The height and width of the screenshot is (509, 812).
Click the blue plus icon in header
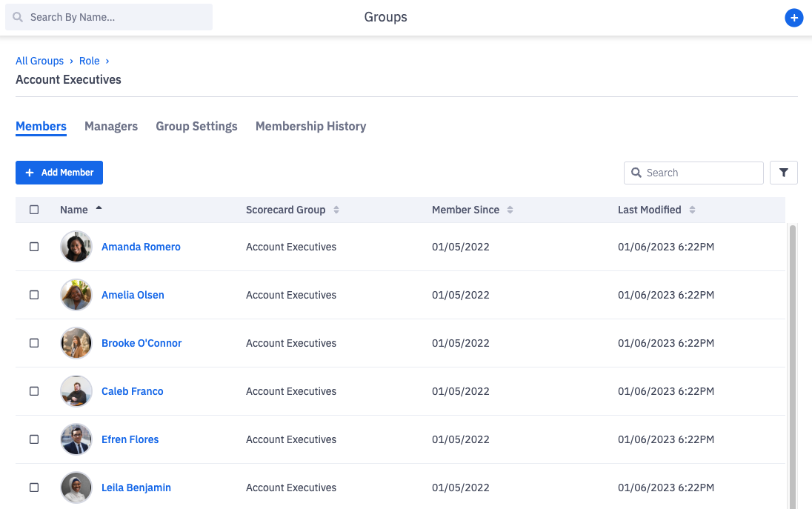(793, 18)
